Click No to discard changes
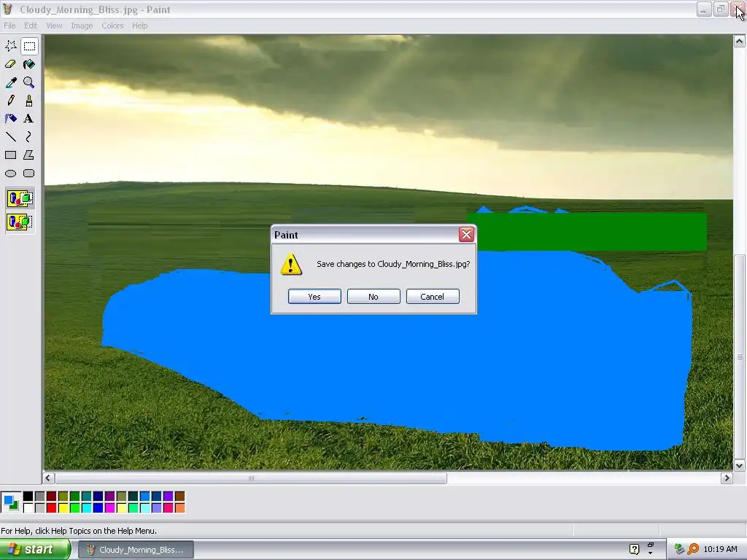This screenshot has width=747, height=560. [373, 296]
